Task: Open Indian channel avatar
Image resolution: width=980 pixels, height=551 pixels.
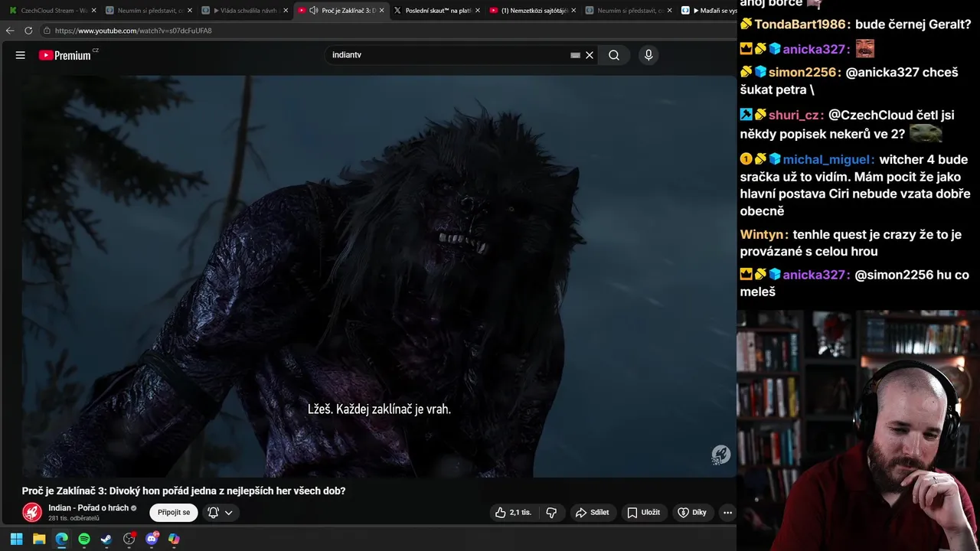Action: 32,513
